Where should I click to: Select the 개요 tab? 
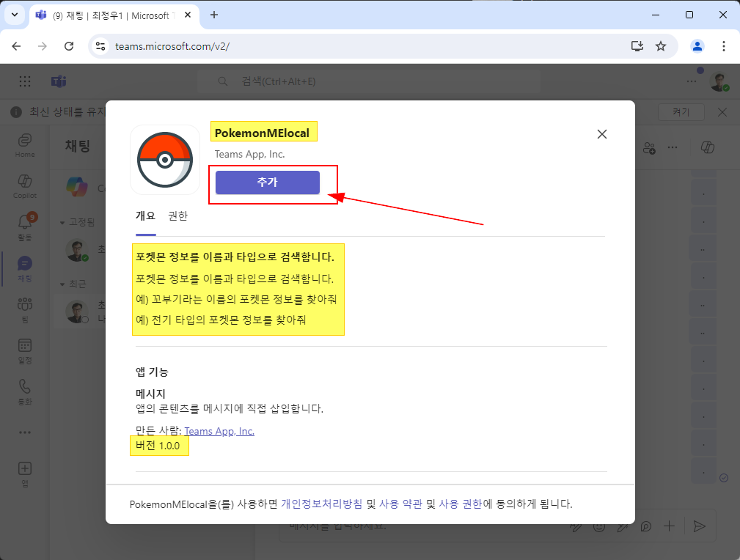145,215
